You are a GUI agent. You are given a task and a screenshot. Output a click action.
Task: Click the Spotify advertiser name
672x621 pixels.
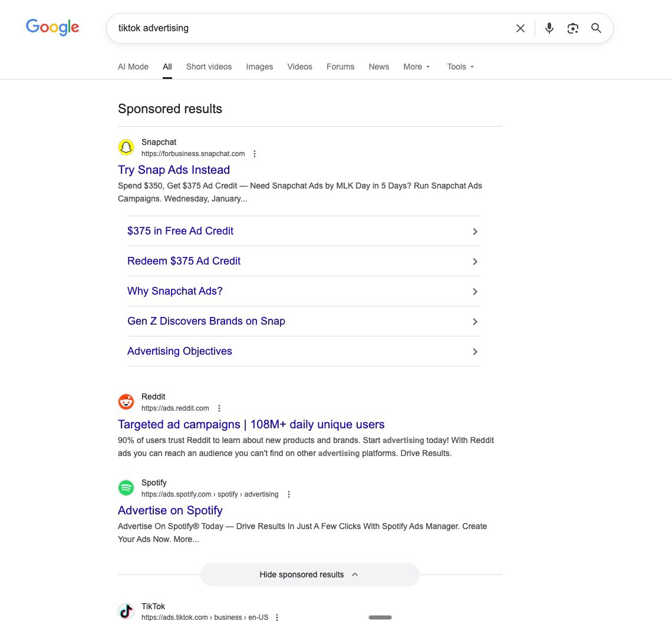click(154, 483)
